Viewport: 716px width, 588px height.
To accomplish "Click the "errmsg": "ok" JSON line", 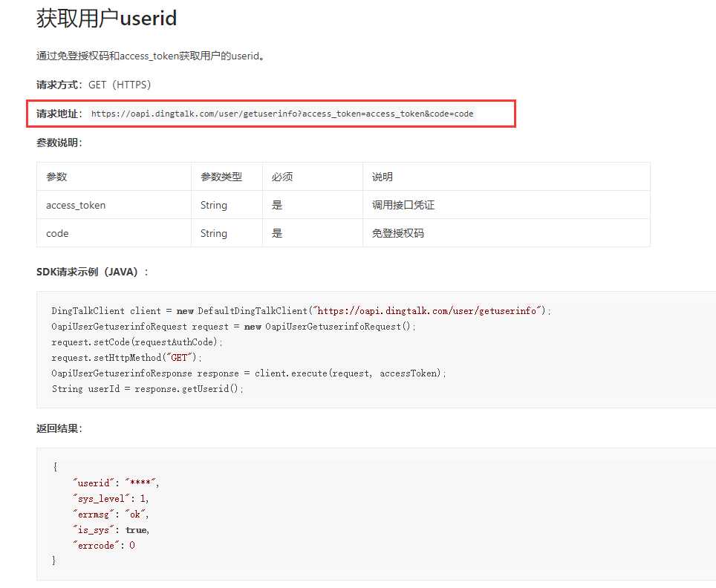I will click(111, 514).
